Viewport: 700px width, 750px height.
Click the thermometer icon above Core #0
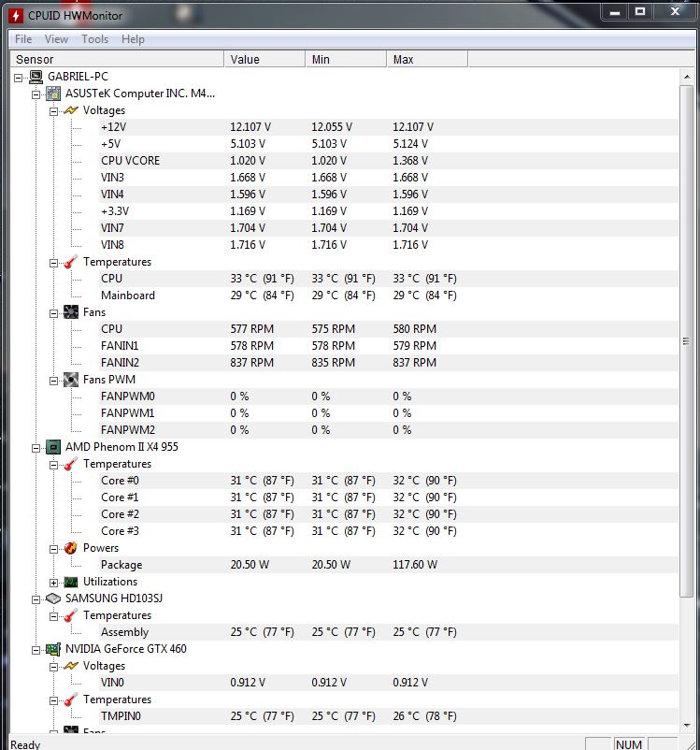[x=71, y=464]
